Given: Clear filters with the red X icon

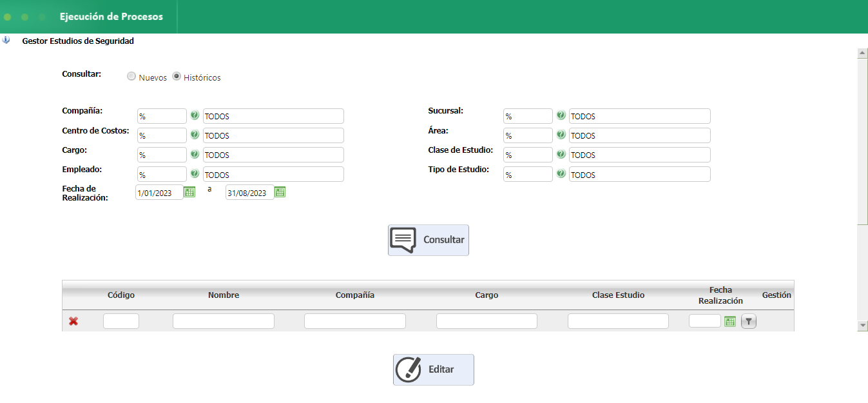Looking at the screenshot, I should [x=73, y=321].
